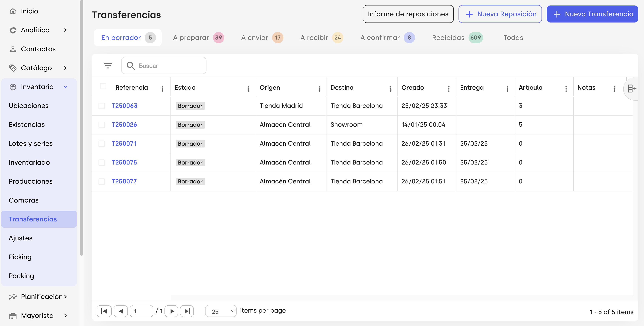Collapse the Inventario section chevron

(65, 87)
